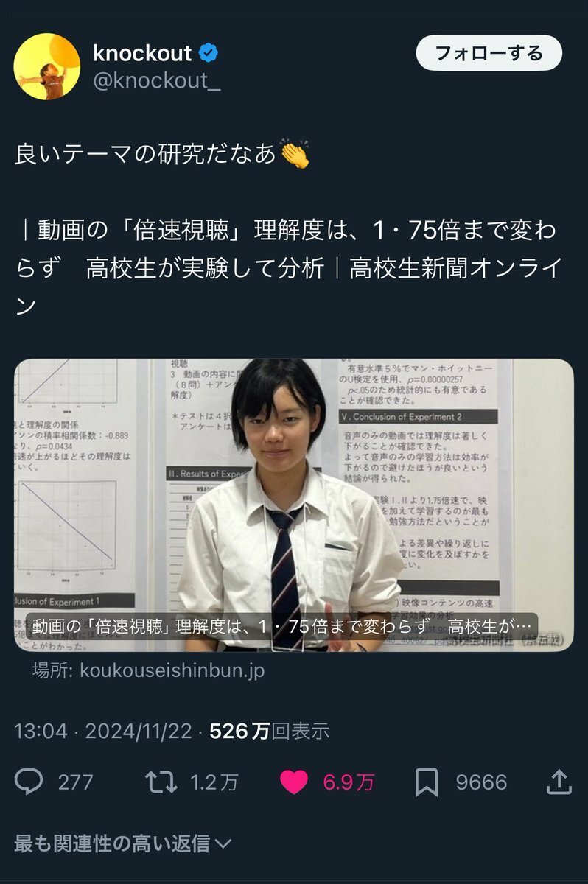Open the @knockout_ handle
This screenshot has height=884, width=588.
pos(156,81)
